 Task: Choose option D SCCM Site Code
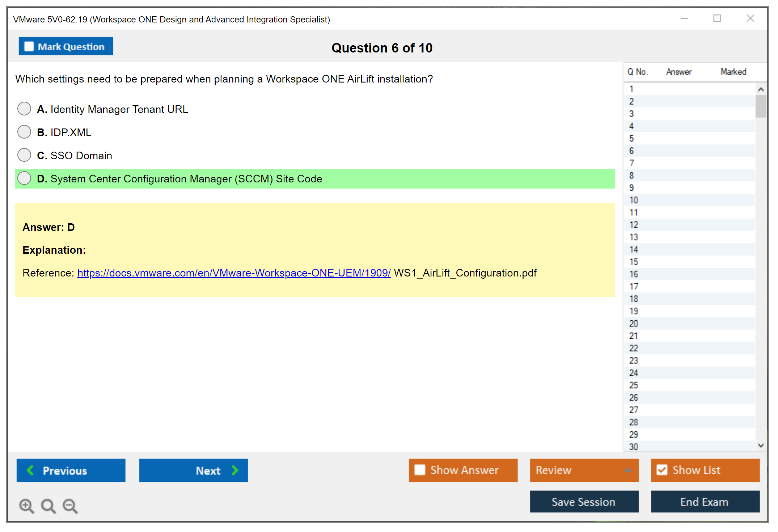(x=24, y=178)
